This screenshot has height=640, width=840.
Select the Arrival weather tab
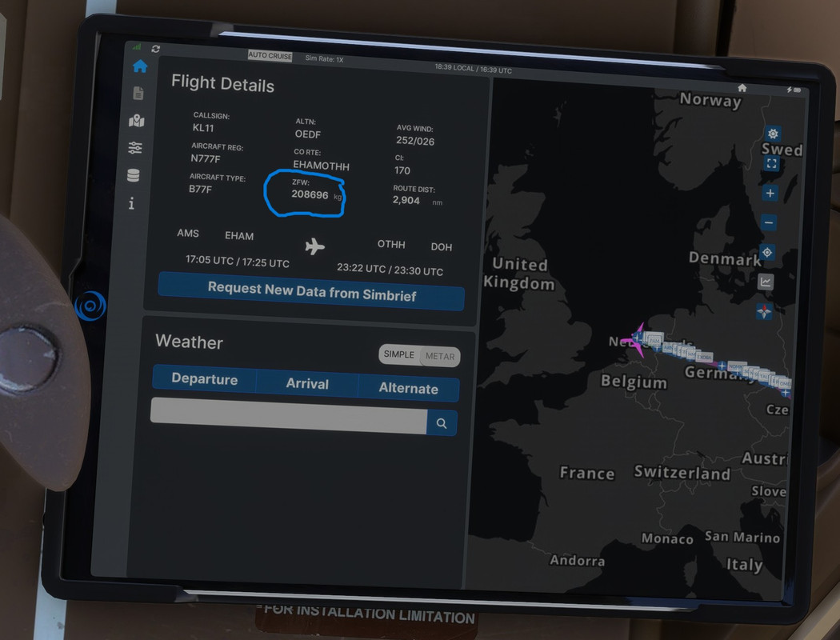click(307, 383)
